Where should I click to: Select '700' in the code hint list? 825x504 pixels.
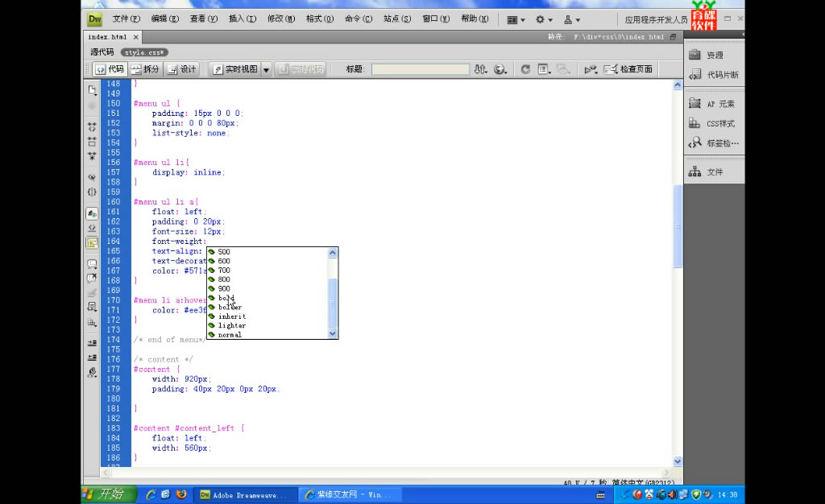click(x=224, y=271)
